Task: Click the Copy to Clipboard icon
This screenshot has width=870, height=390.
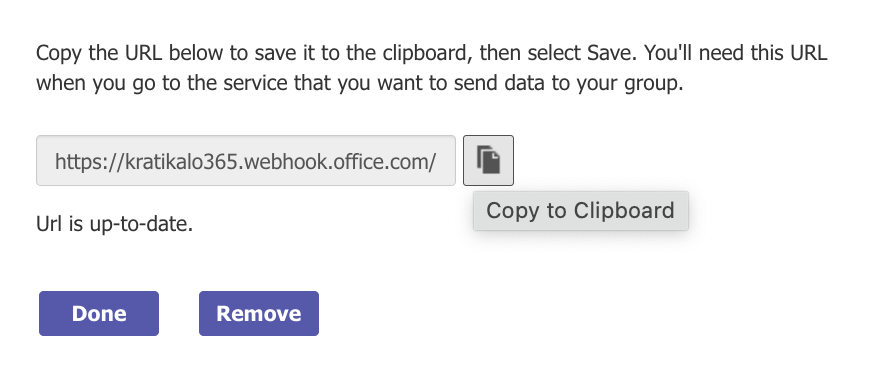Action: click(x=488, y=160)
